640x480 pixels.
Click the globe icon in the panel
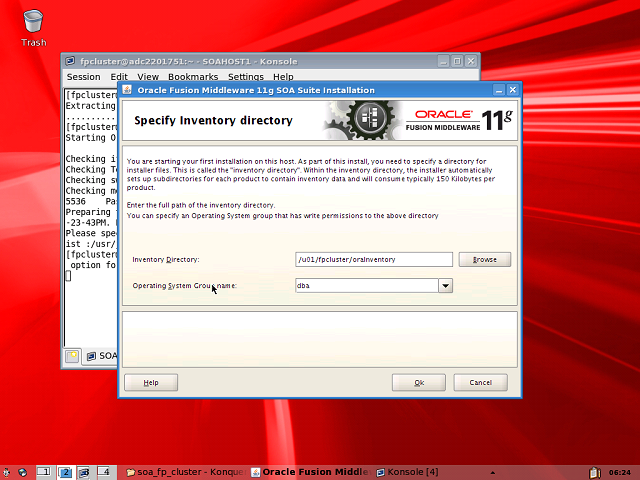click(x=22, y=472)
